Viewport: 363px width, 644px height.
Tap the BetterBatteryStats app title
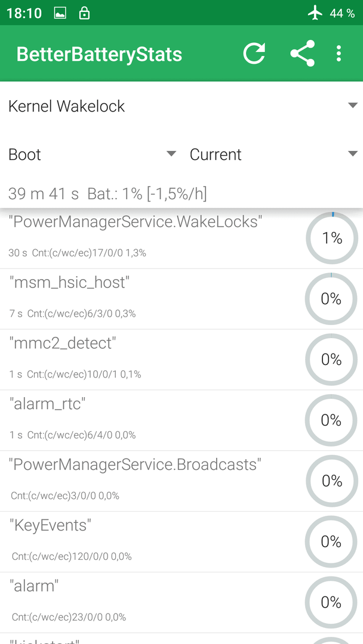coord(99,54)
